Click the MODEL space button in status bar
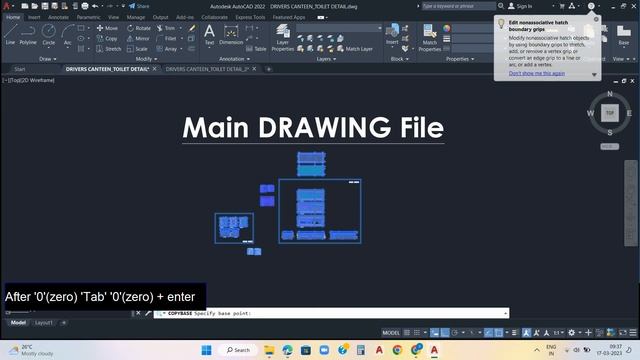Screen dimensions: 640x360 point(391,333)
